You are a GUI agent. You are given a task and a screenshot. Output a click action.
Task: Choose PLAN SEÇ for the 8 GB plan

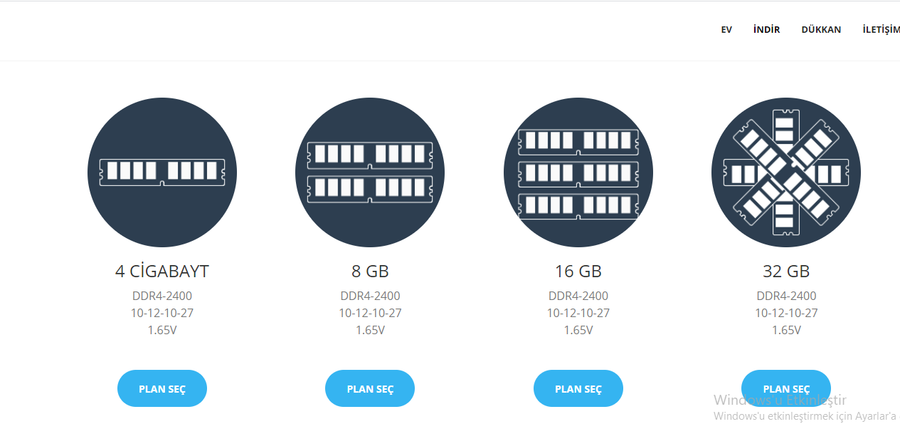tap(370, 389)
